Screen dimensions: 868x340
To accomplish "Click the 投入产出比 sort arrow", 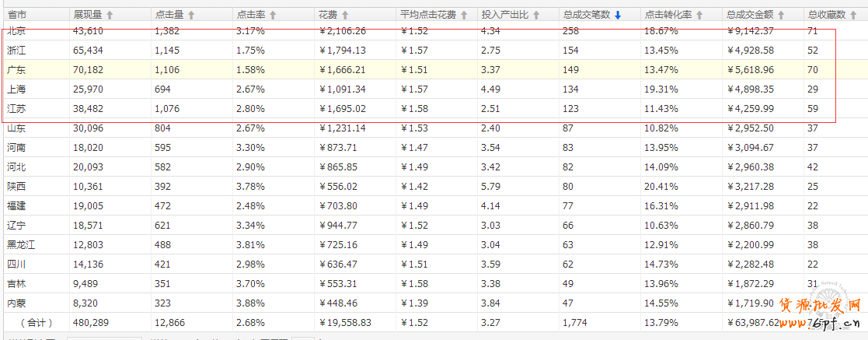I will (536, 15).
